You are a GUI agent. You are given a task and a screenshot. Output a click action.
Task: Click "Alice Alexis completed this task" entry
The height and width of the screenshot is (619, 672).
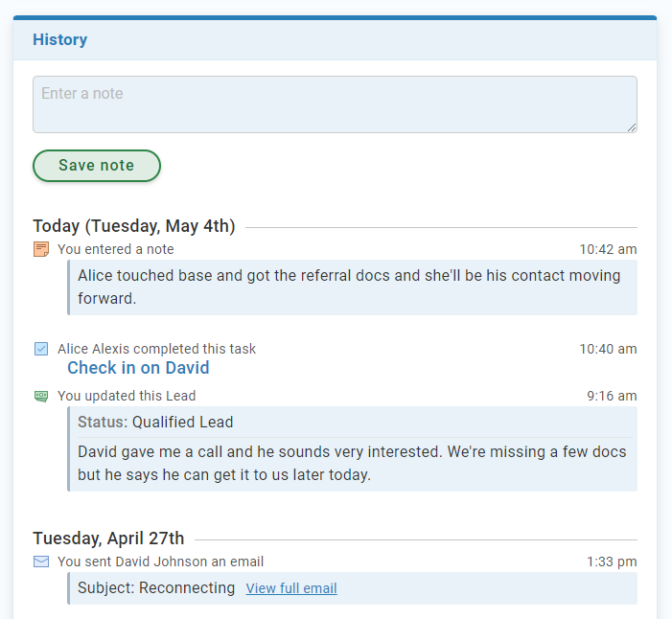(x=156, y=349)
